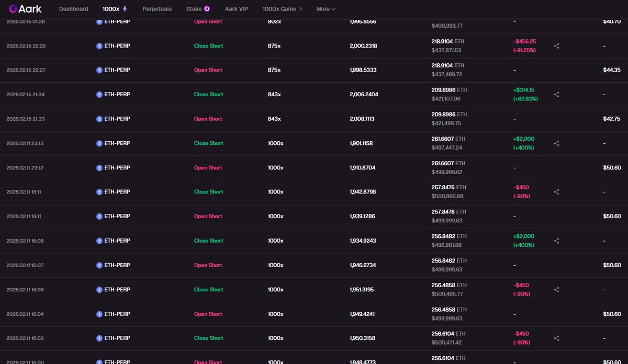Select the 843x leverage in 21:33 row

274,119
